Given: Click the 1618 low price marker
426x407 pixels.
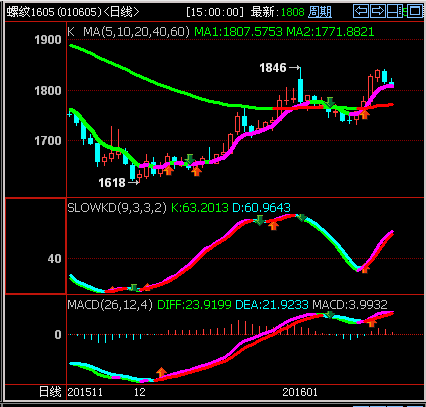Looking at the screenshot, I should [112, 182].
